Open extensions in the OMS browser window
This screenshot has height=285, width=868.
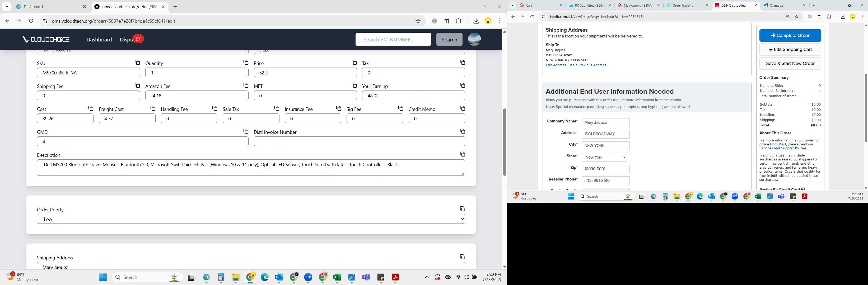click(x=459, y=21)
